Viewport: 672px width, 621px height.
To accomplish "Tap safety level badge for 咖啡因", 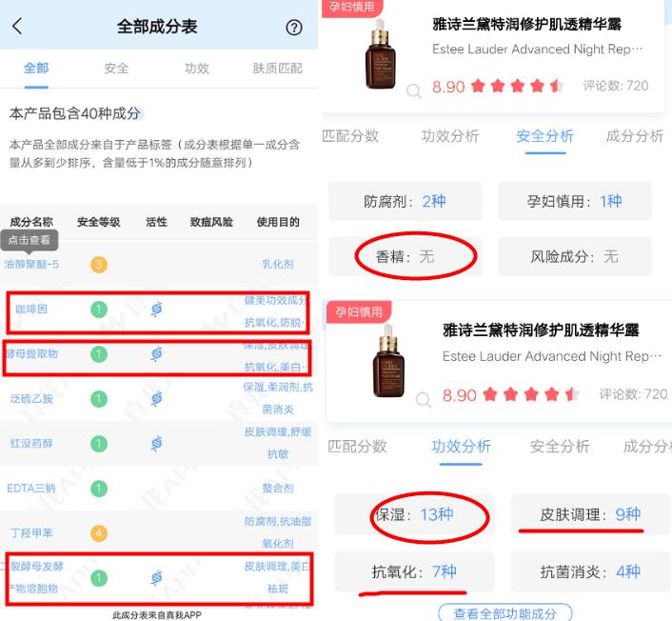I will click(x=99, y=310).
